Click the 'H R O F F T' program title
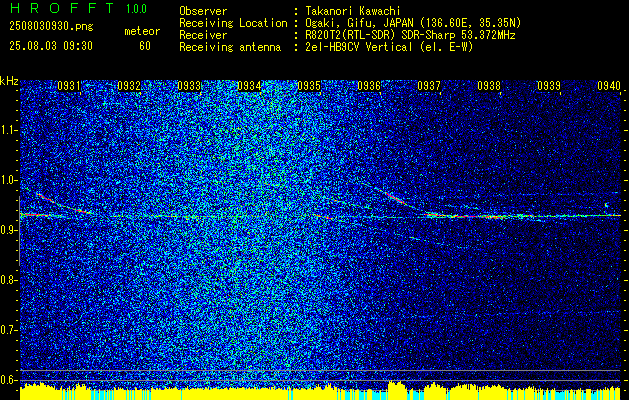Image resolution: width=629 pixels, height=400 pixels. tap(62, 8)
